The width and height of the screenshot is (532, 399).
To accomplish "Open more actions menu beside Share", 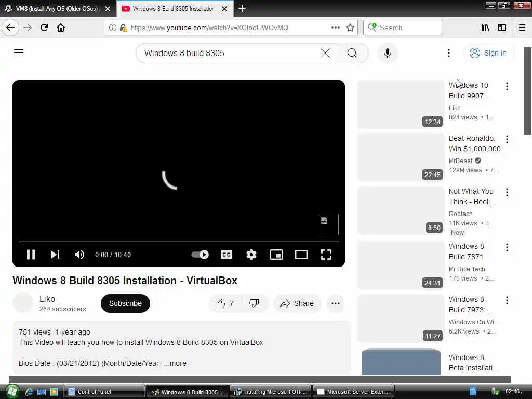I will tap(335, 303).
